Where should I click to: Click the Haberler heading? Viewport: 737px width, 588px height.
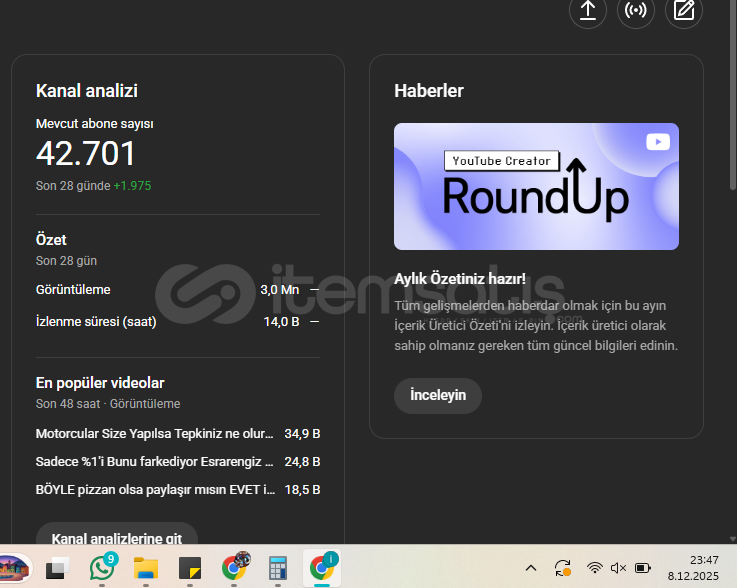coord(429,91)
